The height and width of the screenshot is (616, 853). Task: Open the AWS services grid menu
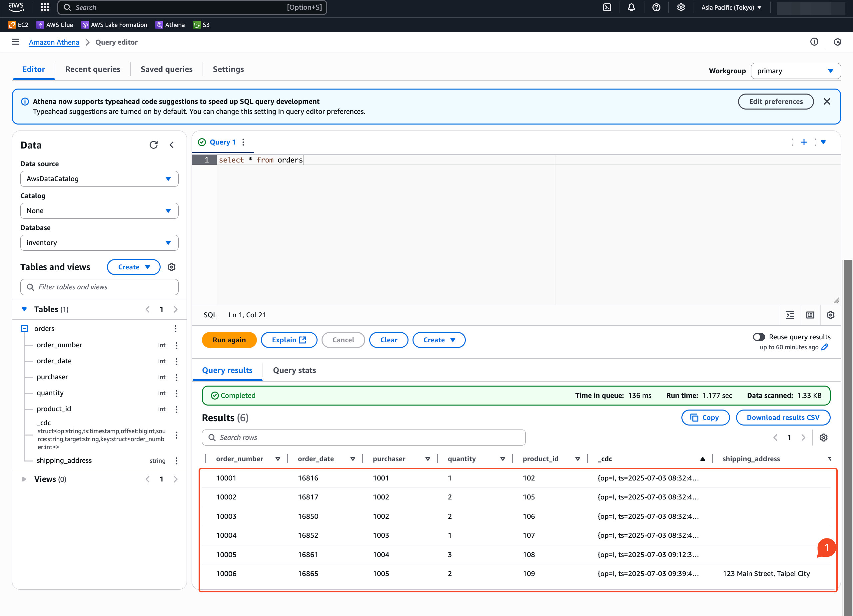click(45, 7)
